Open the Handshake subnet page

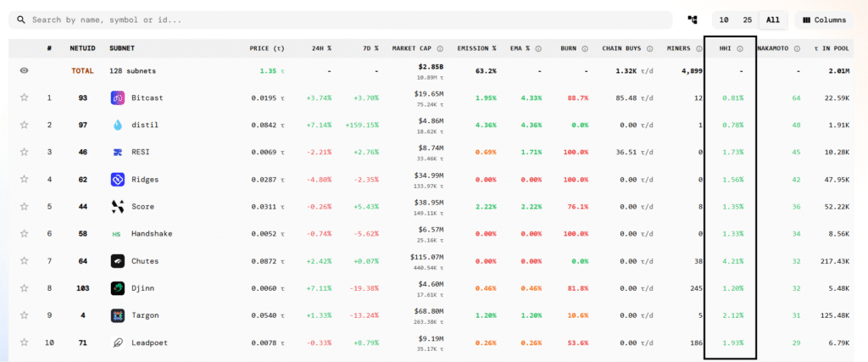pos(151,234)
